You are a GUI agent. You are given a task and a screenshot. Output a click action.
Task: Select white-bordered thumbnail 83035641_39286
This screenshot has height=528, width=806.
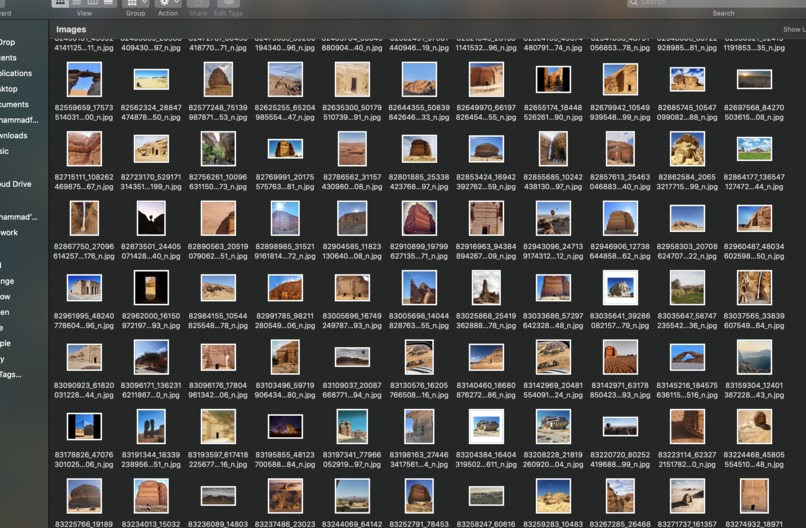tap(620, 287)
